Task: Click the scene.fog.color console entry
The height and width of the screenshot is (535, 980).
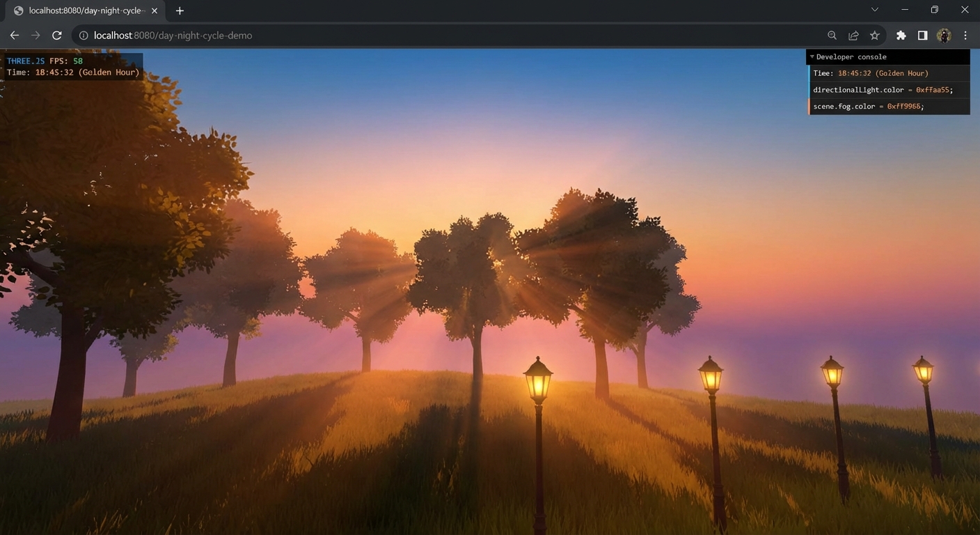Action: coord(868,107)
